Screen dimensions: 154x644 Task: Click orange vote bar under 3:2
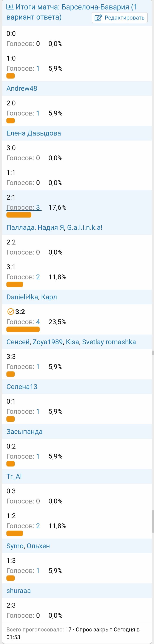point(23,329)
